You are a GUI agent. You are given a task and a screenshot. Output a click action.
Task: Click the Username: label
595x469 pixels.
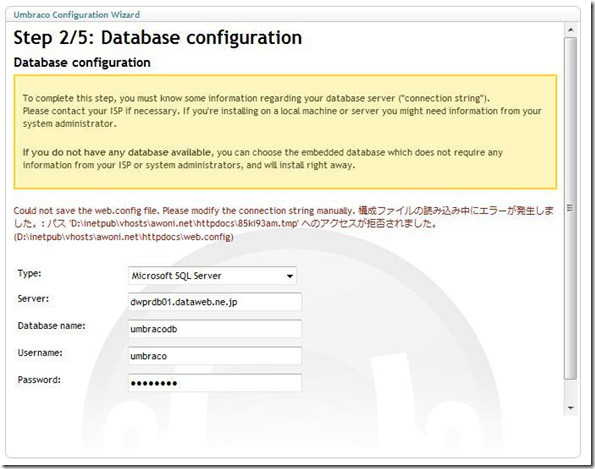click(x=40, y=353)
